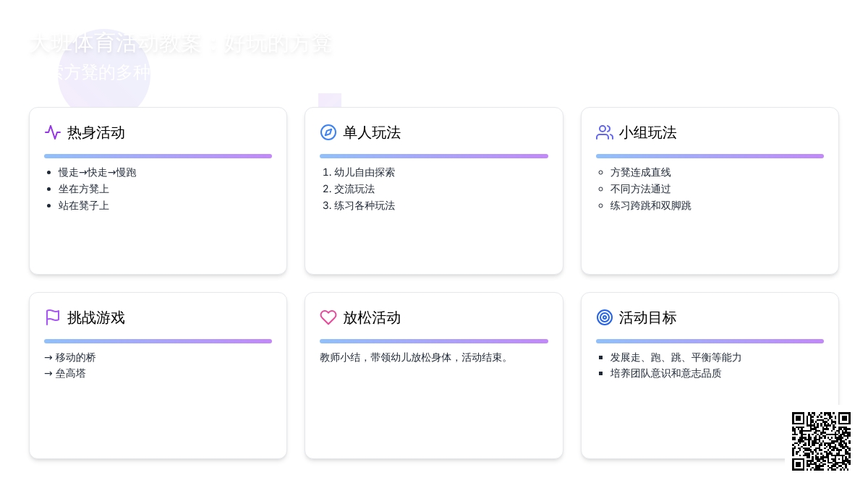Click the QR code image
The width and height of the screenshot is (868, 488).
(821, 441)
